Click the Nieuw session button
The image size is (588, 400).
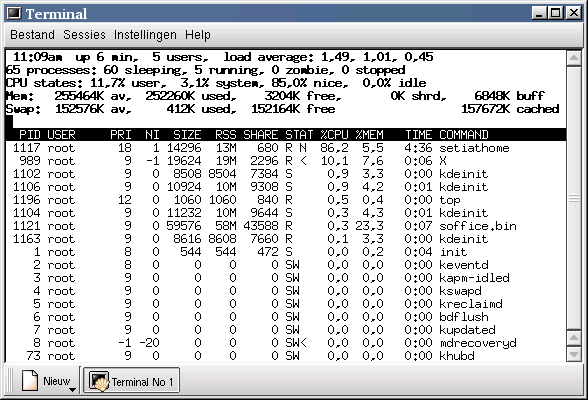(46, 381)
